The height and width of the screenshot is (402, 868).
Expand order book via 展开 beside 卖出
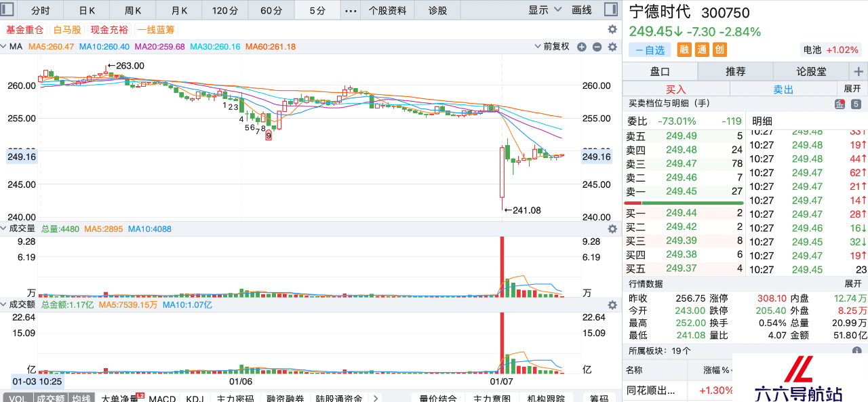852,89
